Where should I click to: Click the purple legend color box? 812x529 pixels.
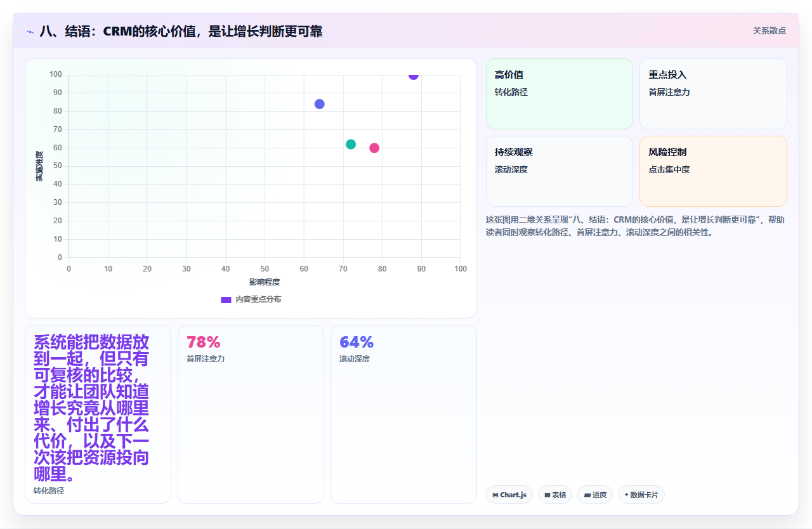(x=226, y=299)
